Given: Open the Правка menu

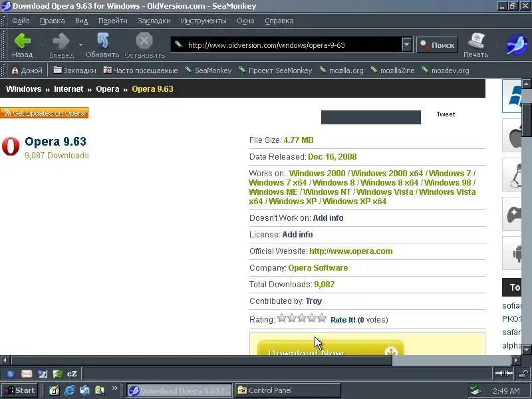Looking at the screenshot, I should point(53,21).
